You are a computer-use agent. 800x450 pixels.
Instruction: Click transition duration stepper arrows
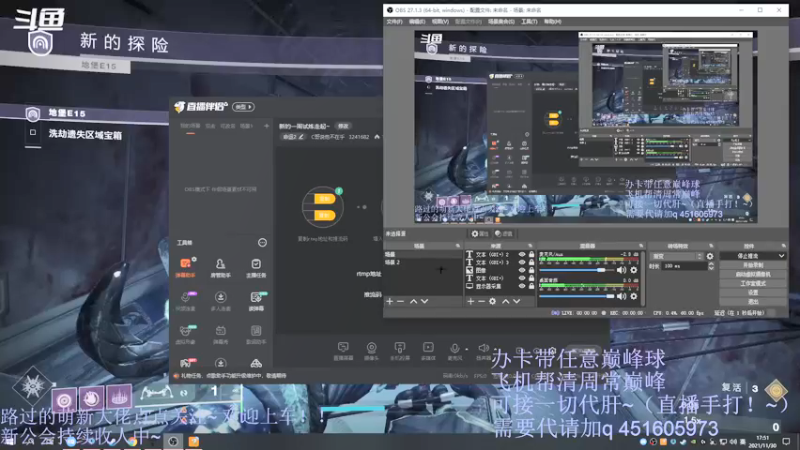coord(711,266)
